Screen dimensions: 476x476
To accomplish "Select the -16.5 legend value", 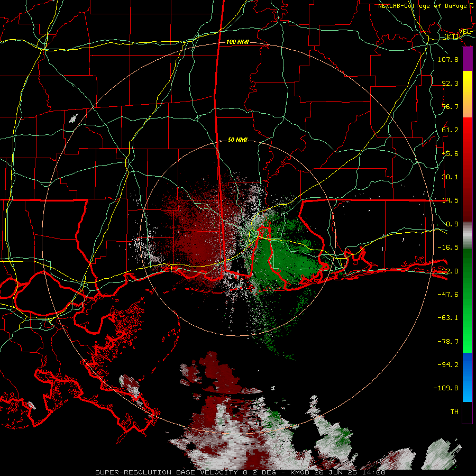I will click(x=448, y=248).
